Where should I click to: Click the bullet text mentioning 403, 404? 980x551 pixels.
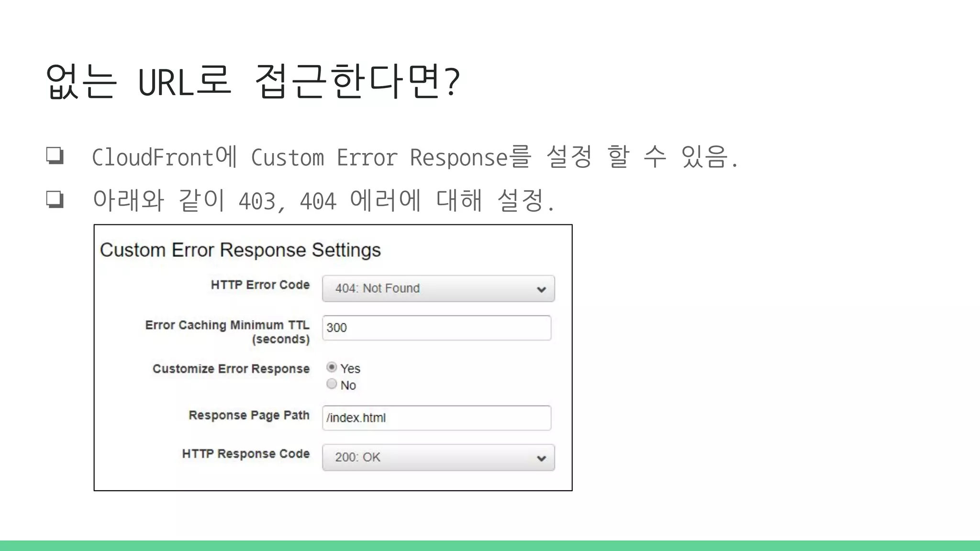(x=323, y=200)
